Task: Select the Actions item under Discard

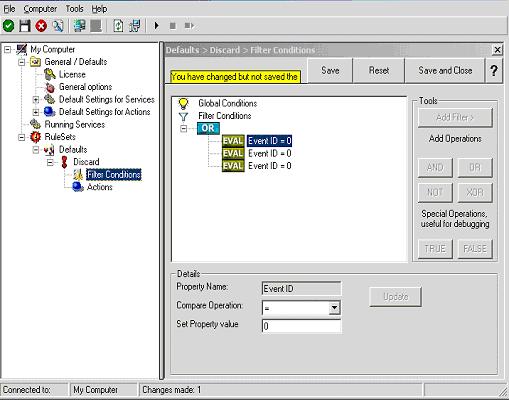Action: 99,187
